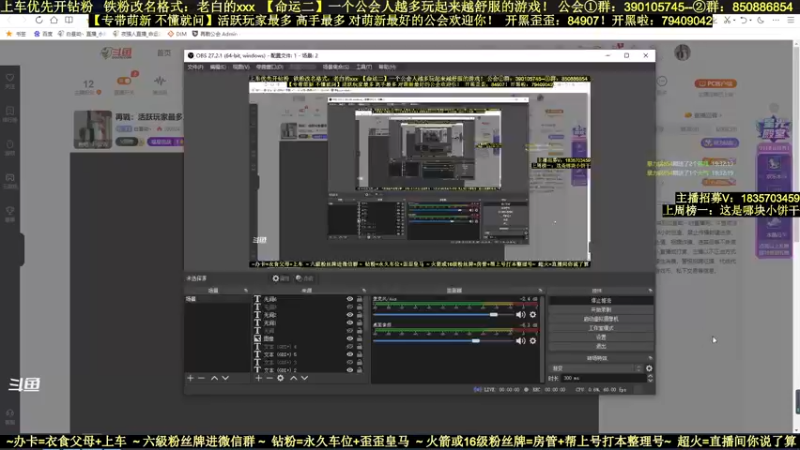Viewport: 800px width, 450px height.
Task: Click the browser scissors screenshot icon
Action: (727, 20)
